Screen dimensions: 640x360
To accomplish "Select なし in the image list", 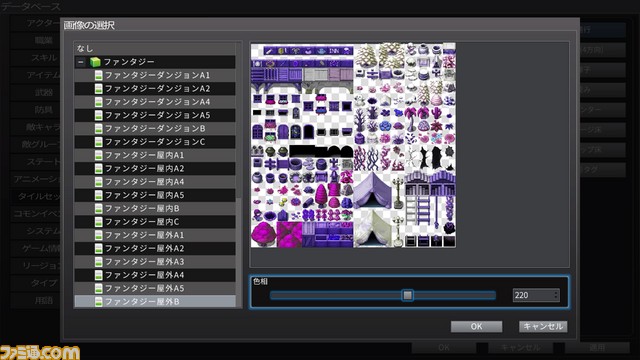I will tap(155, 49).
